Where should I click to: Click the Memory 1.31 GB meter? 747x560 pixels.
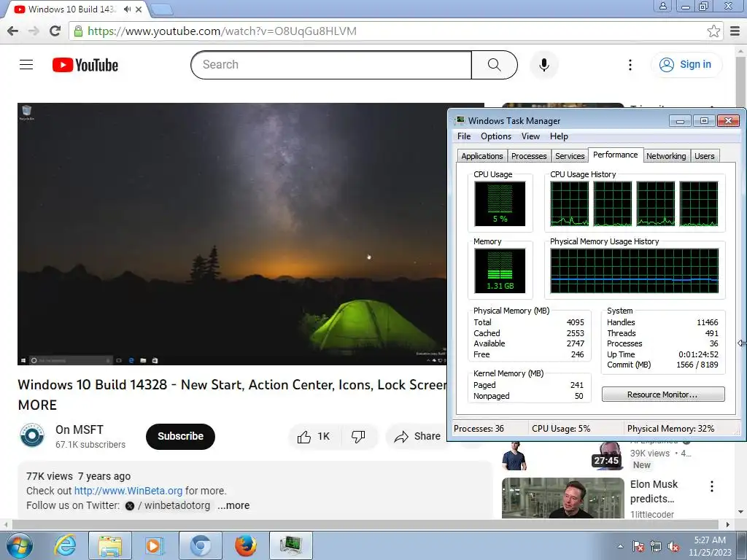point(500,271)
